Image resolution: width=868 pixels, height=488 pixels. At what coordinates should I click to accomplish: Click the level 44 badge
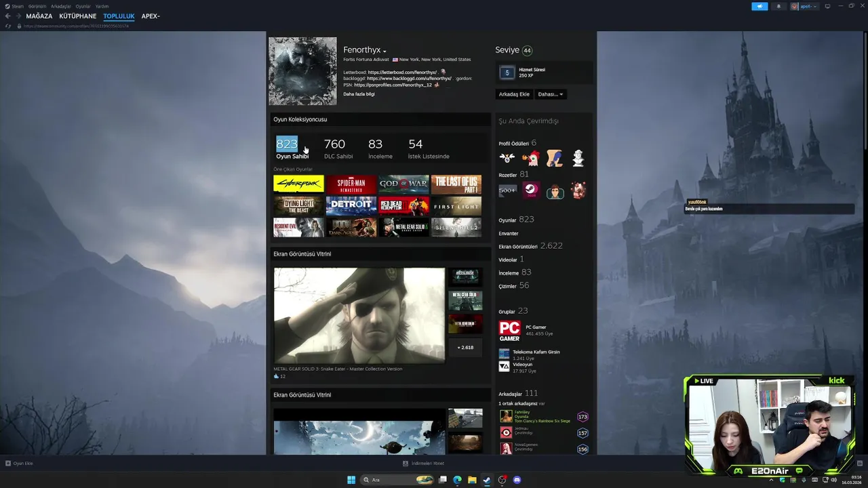(x=527, y=50)
